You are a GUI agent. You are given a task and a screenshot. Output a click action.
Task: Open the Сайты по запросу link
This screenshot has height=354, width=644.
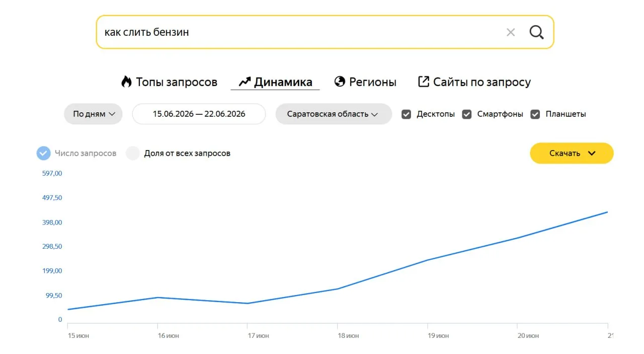[x=474, y=82]
